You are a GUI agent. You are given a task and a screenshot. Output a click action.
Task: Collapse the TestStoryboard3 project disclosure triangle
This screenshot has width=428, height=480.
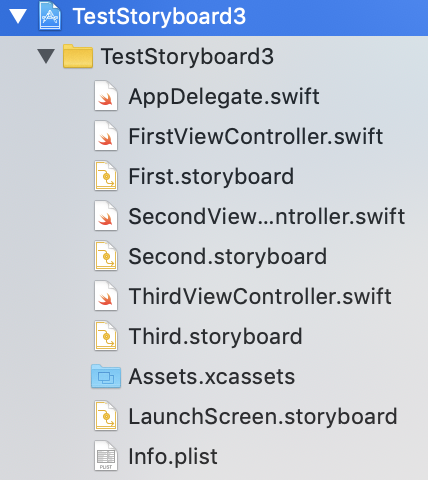(18, 16)
